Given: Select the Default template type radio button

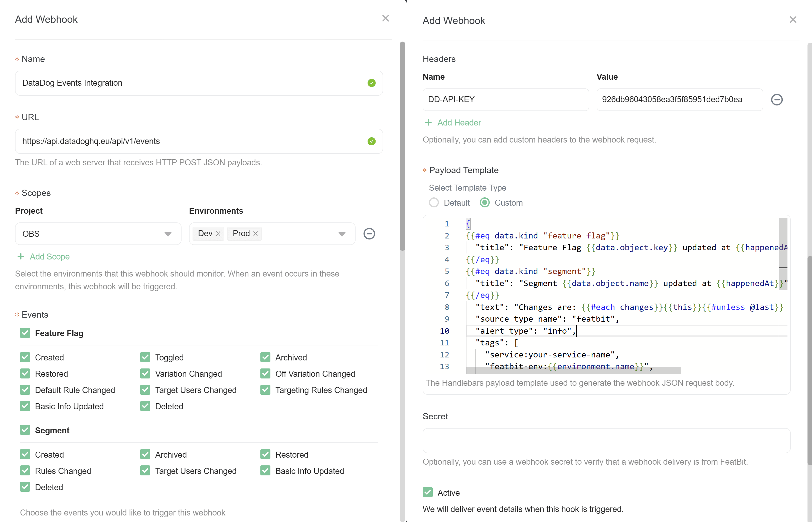Looking at the screenshot, I should click(434, 202).
